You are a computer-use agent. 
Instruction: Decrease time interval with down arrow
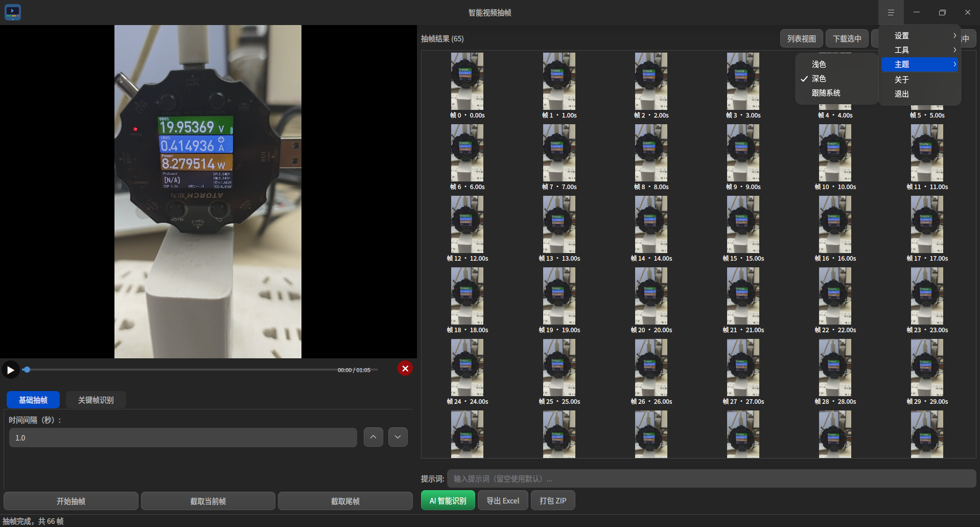click(398, 437)
